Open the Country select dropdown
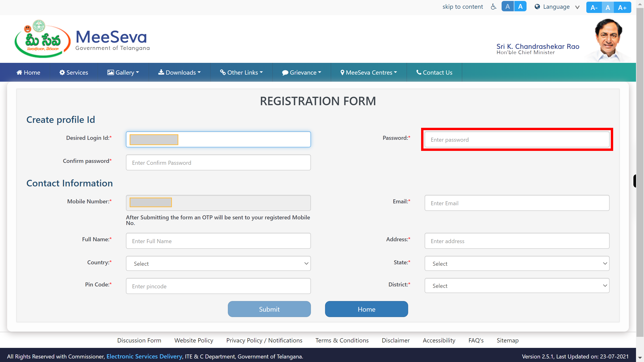The image size is (644, 362). 218,264
